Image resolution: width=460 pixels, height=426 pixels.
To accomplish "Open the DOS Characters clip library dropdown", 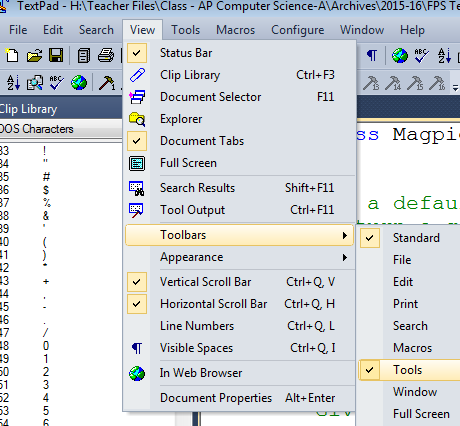I will coord(61,129).
